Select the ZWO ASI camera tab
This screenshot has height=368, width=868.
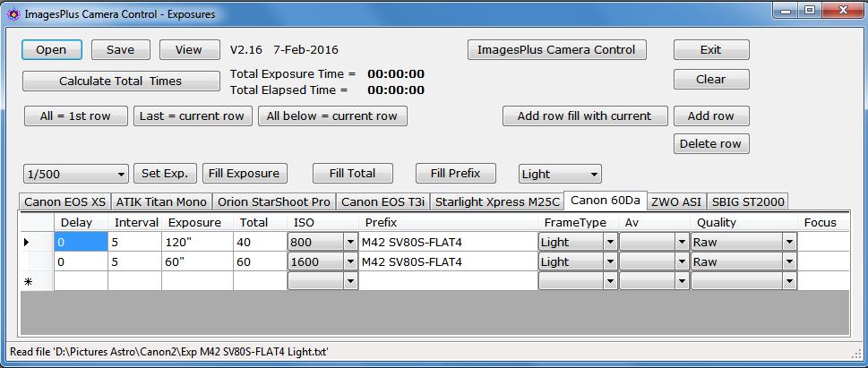(x=677, y=201)
